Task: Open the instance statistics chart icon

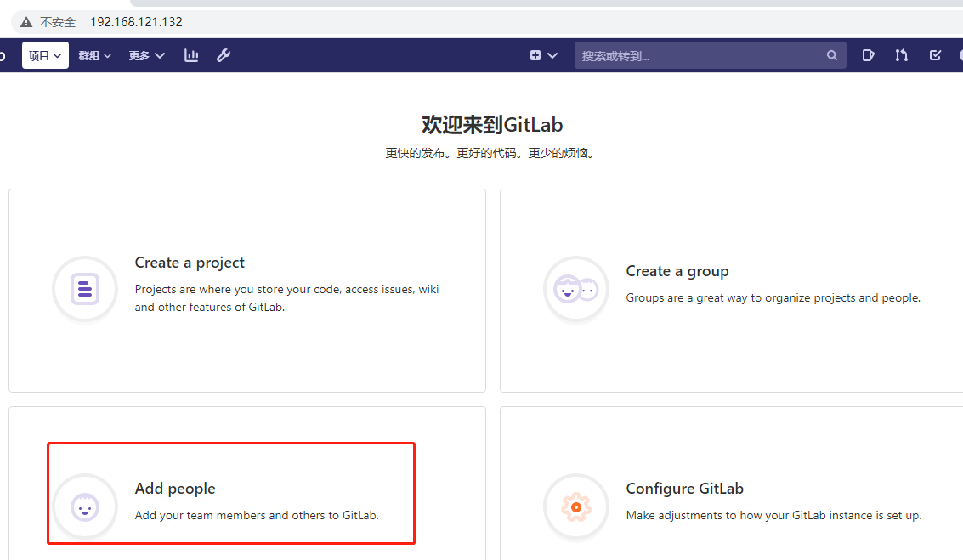Action: [x=191, y=55]
